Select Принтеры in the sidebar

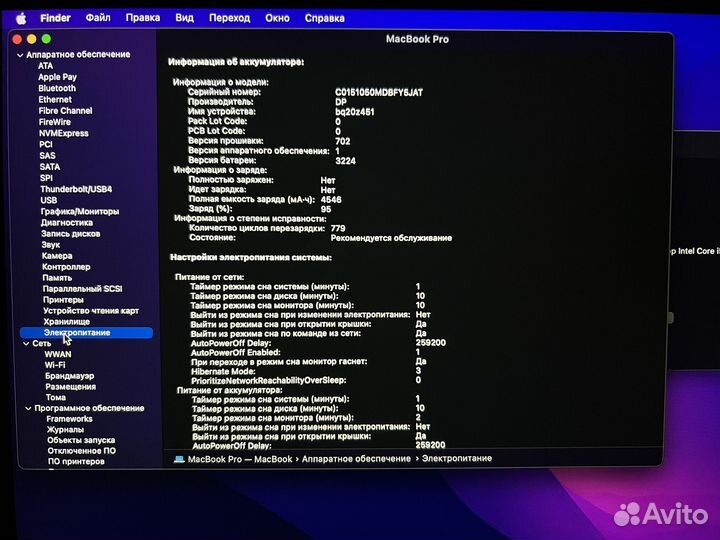(63, 300)
